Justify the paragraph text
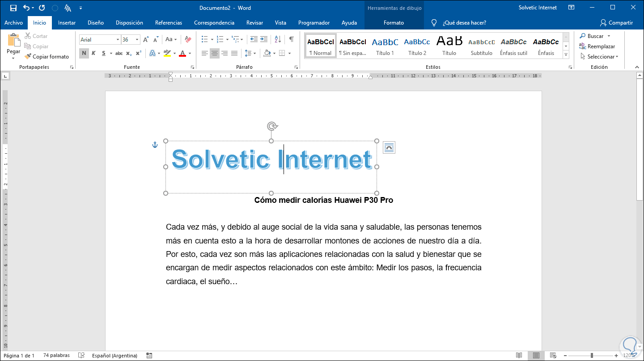This screenshot has width=644, height=361. [234, 53]
